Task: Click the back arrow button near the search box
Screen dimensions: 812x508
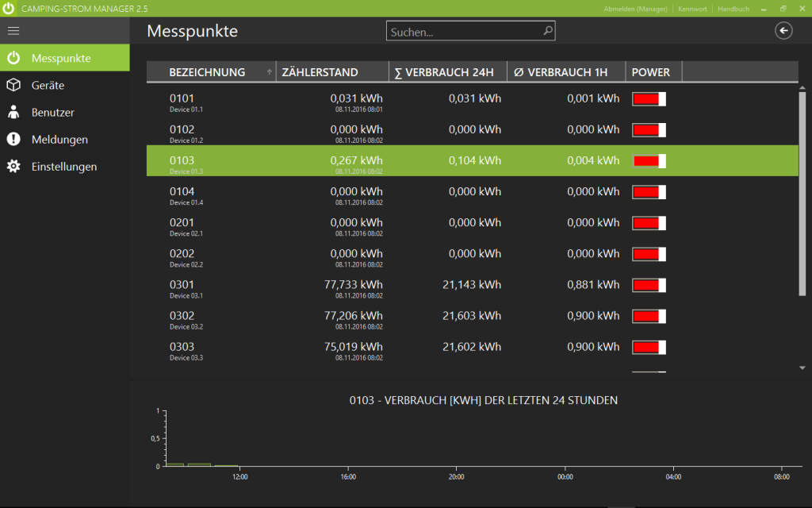Action: pyautogui.click(x=783, y=31)
